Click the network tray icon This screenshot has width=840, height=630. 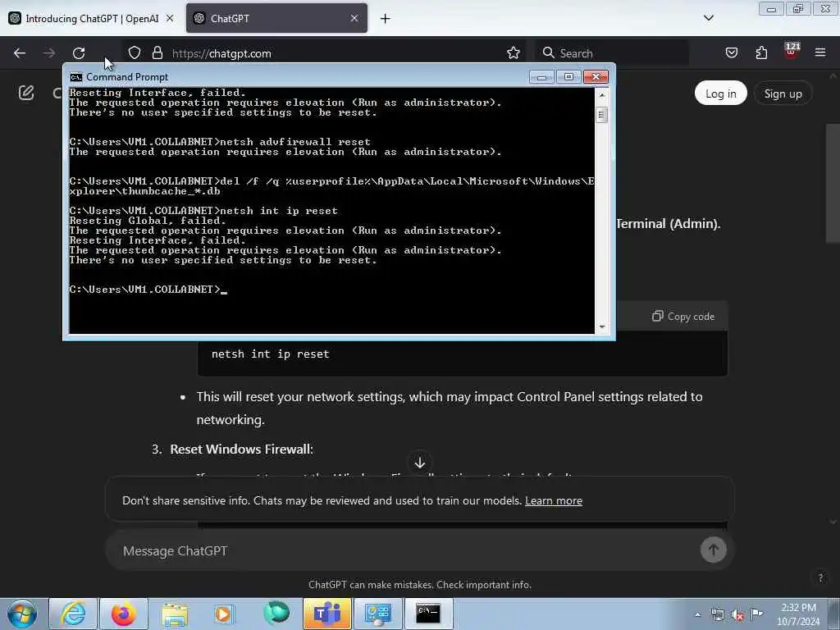717,615
